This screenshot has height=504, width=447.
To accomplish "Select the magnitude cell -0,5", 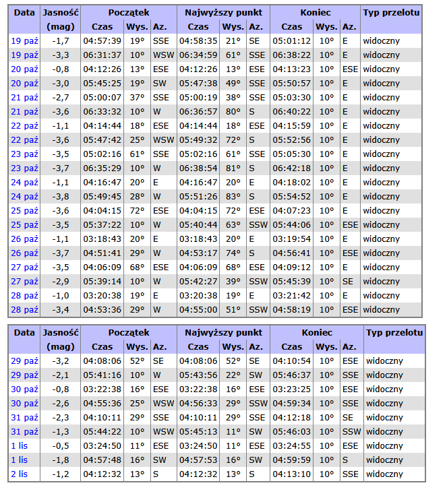I will point(61,445).
